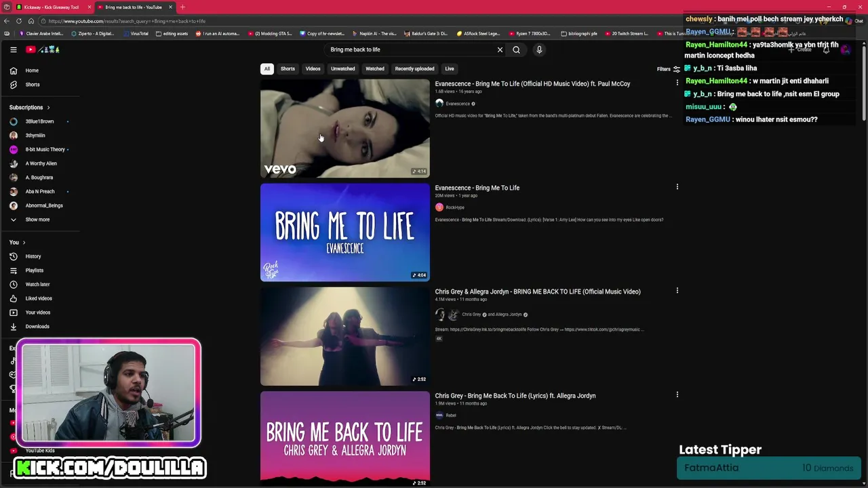Expand the You section header
868x488 pixels.
[17, 242]
